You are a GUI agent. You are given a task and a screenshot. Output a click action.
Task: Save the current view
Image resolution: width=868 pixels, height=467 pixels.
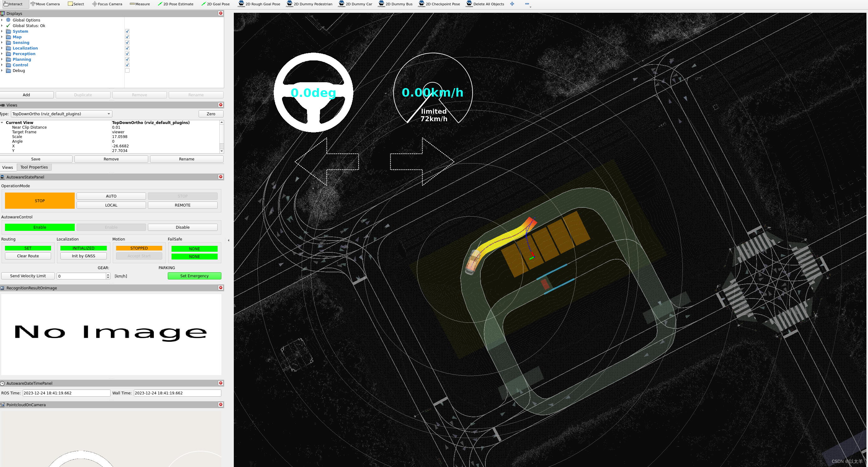(36, 159)
